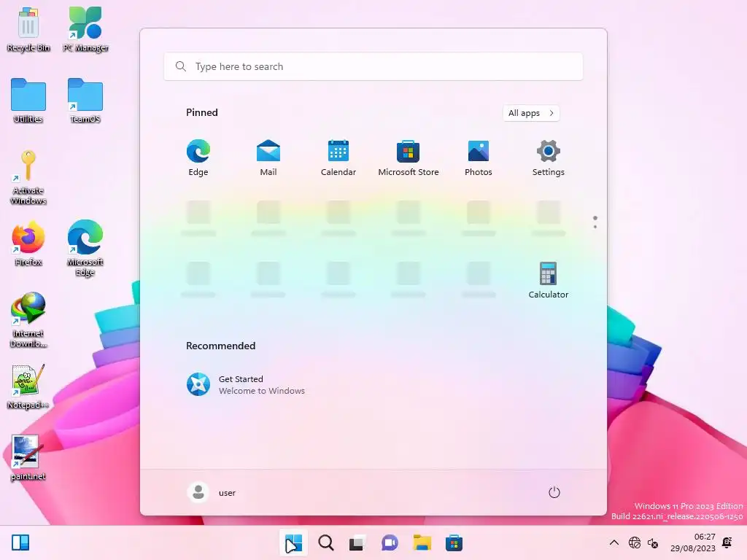Click the Power button in Start menu
Screen dimensions: 747x560
[554, 492]
